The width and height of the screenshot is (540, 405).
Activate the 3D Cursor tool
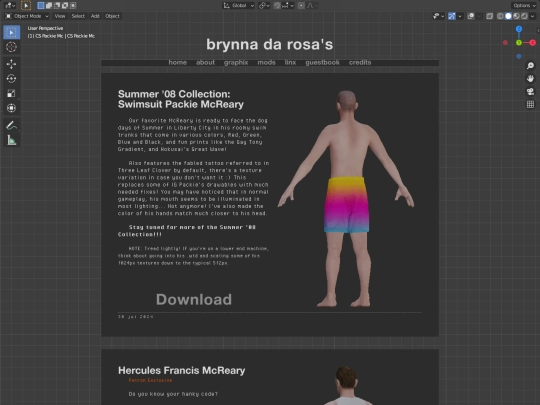pyautogui.click(x=11, y=47)
